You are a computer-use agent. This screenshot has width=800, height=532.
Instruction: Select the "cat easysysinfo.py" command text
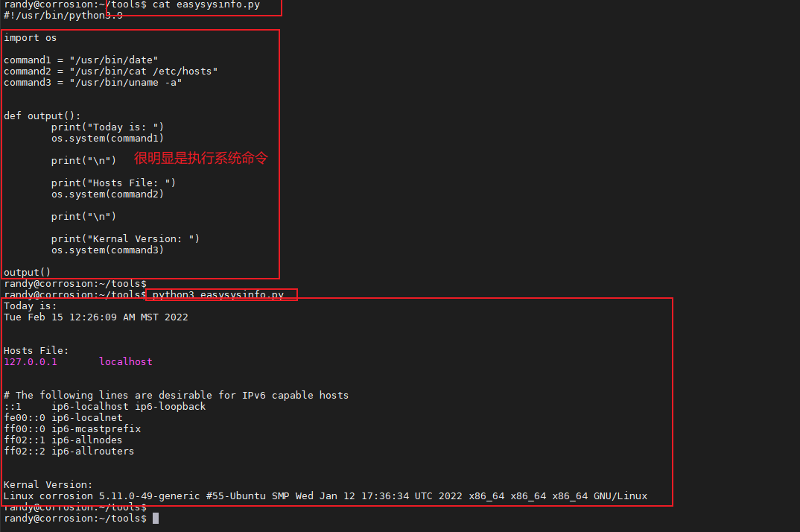click(206, 4)
